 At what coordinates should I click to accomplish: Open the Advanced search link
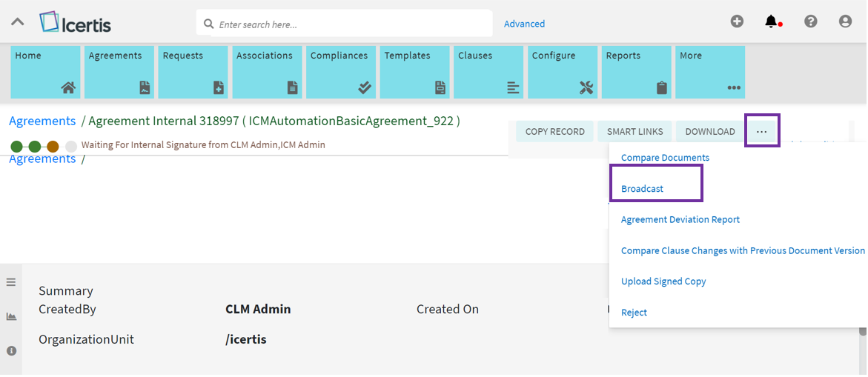pos(524,24)
